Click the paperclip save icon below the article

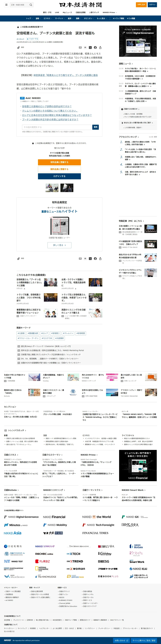tap(18, 258)
